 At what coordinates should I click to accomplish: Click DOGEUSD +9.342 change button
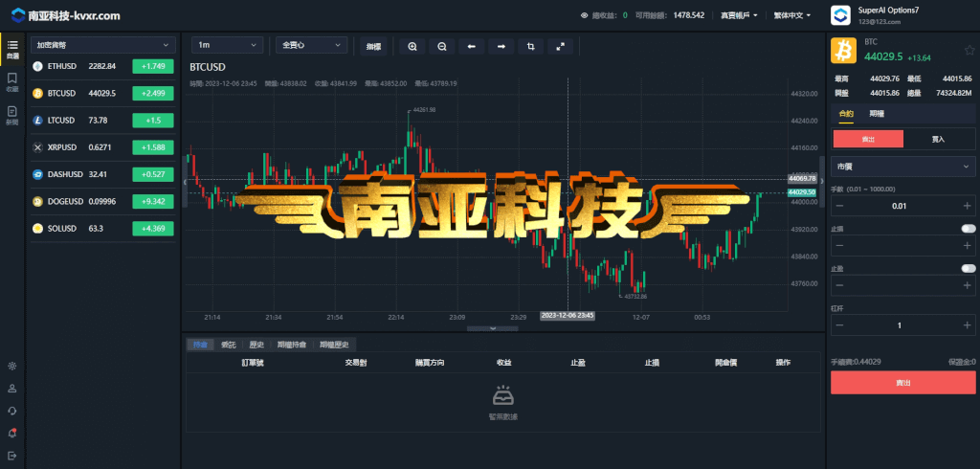tap(153, 201)
